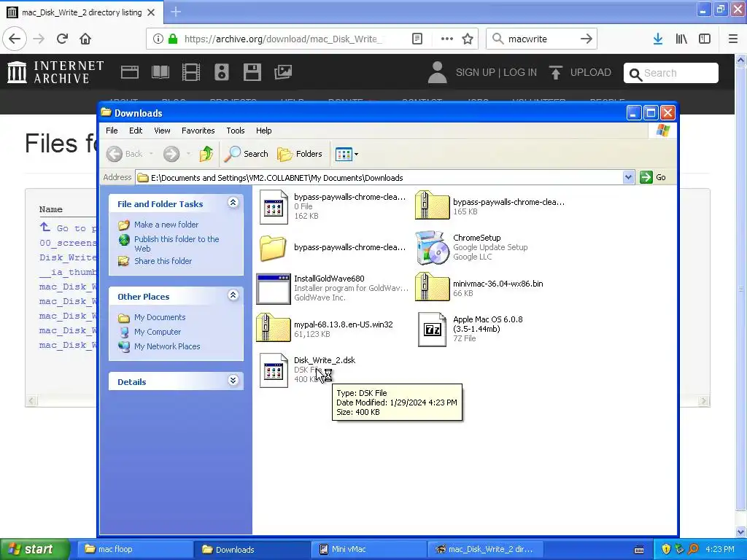Screen dimensions: 747x560
Task: Go to My Computer
Action: pos(158,332)
